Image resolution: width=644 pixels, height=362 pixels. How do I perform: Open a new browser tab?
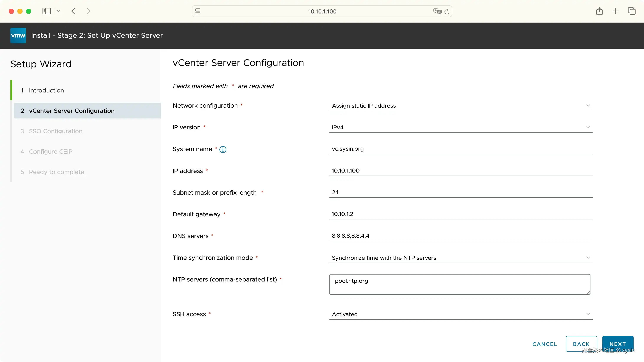click(615, 11)
